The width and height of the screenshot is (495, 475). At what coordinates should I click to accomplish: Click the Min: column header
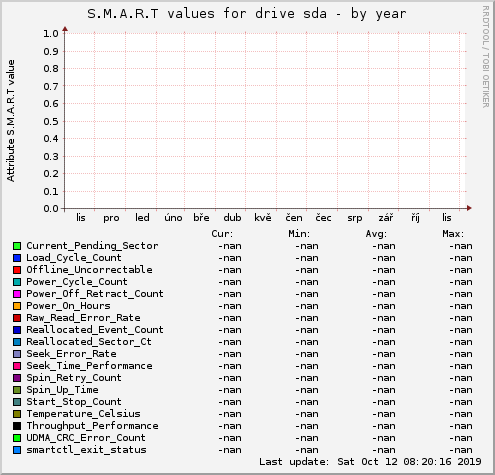tap(299, 234)
